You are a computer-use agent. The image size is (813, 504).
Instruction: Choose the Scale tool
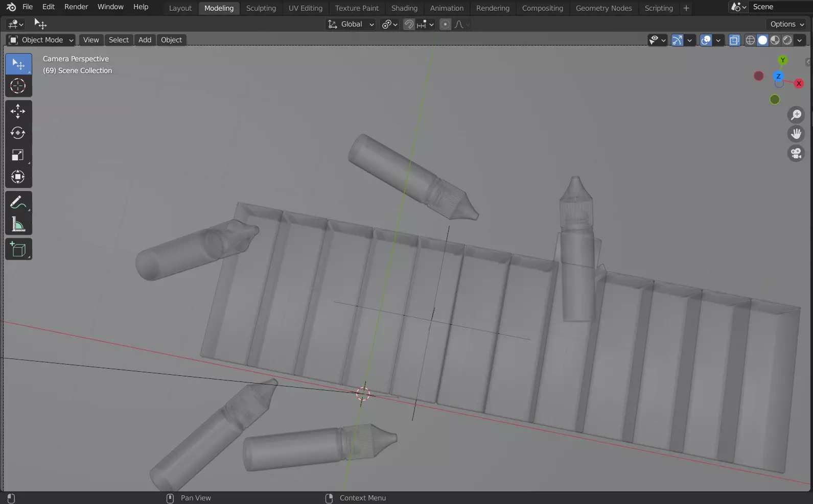pyautogui.click(x=18, y=155)
